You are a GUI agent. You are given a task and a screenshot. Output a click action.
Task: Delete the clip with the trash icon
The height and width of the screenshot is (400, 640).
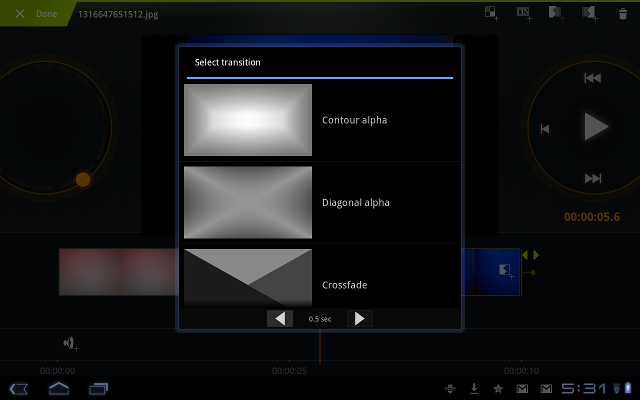622,14
